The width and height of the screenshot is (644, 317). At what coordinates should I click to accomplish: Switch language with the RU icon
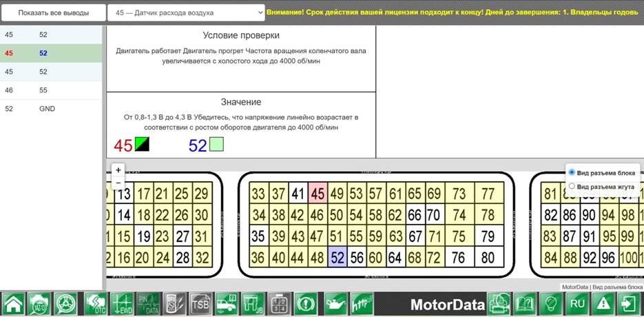pyautogui.click(x=577, y=305)
